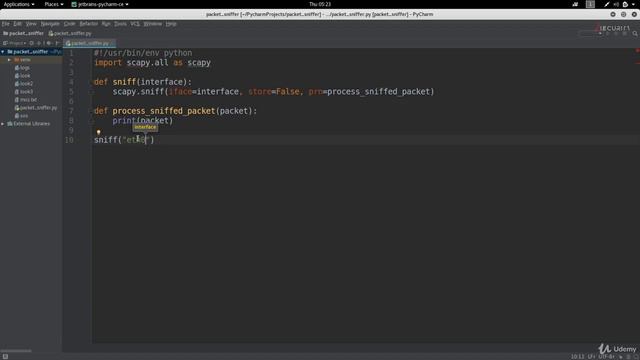The width and height of the screenshot is (640, 360).
Task: Click the print(packet) statement on line 8
Action: click(x=142, y=120)
